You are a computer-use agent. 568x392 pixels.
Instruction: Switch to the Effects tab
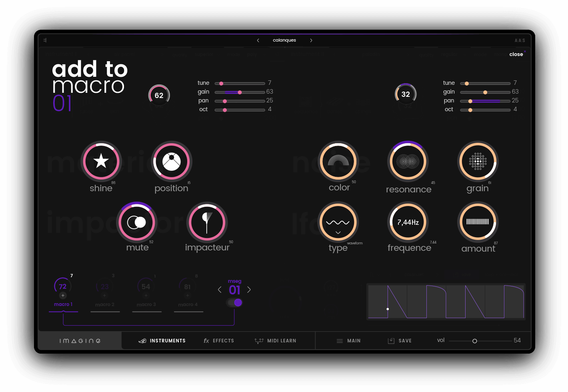point(219,341)
